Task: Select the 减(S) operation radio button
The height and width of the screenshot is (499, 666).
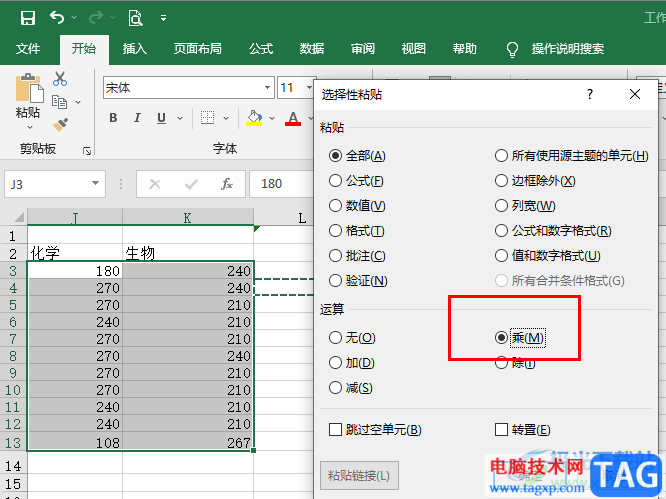Action: [x=335, y=387]
